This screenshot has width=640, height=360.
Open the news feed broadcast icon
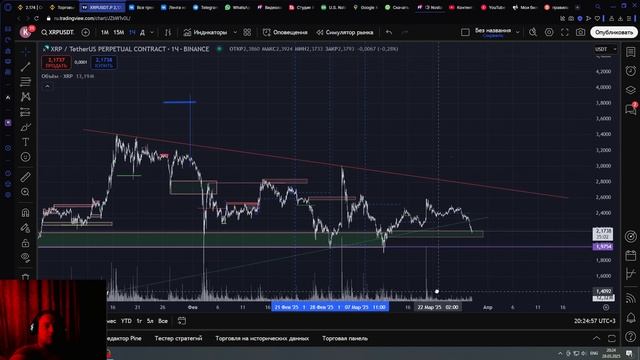tap(631, 298)
